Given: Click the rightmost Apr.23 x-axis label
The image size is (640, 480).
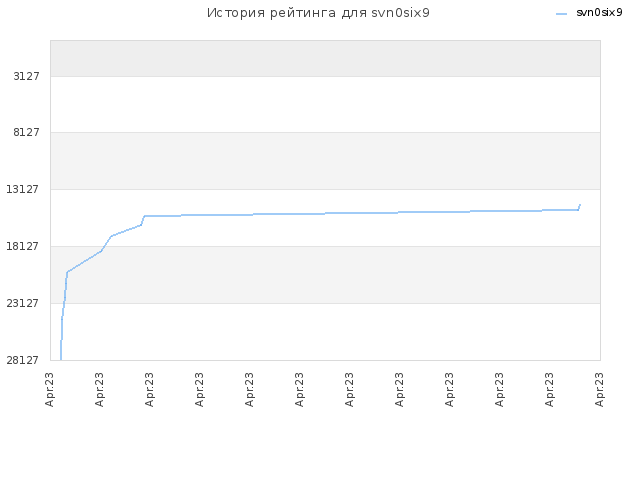Looking at the screenshot, I should click(599, 389).
